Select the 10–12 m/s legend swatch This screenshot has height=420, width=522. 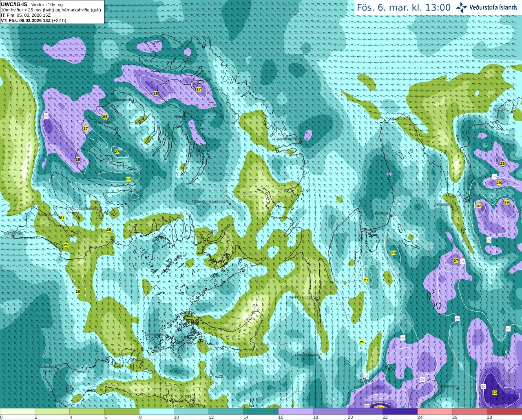[x=191, y=411]
